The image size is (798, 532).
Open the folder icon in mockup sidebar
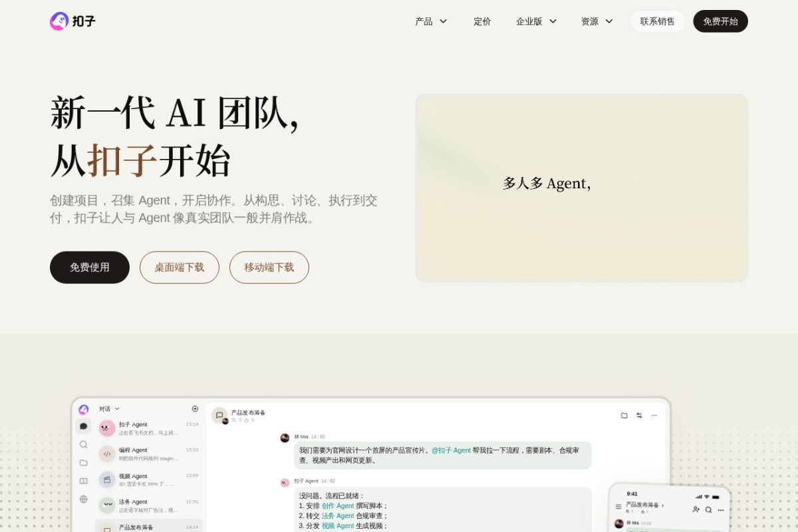coord(83,462)
